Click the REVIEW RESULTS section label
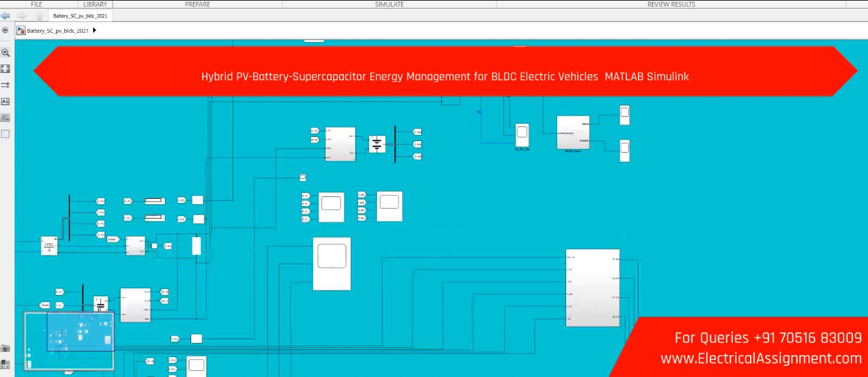The height and width of the screenshot is (377, 868). click(x=671, y=4)
